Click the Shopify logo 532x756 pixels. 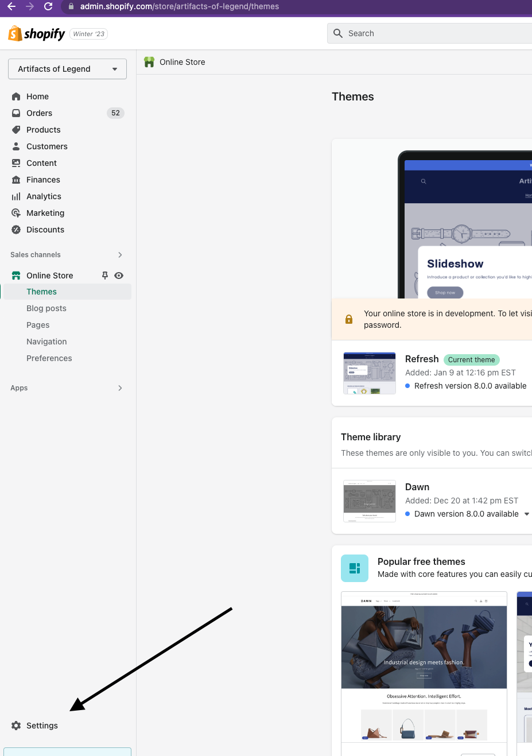tap(37, 34)
